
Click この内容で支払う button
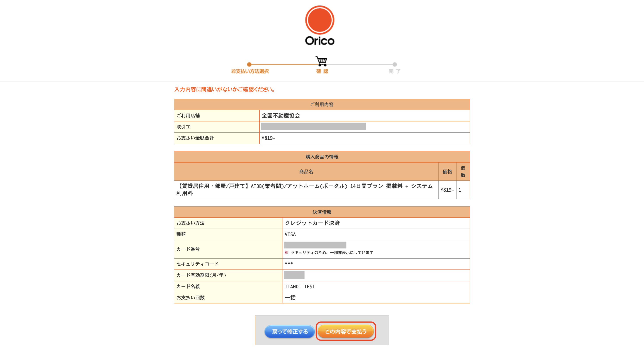tap(346, 331)
